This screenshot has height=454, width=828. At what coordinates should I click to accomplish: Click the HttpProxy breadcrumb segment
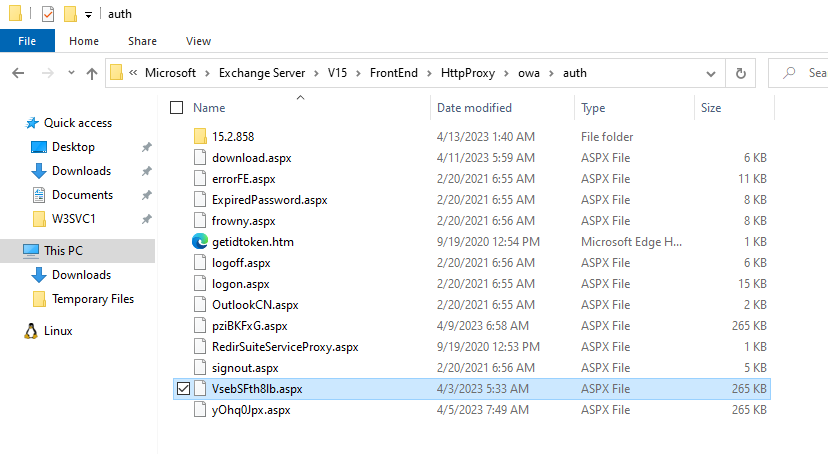point(468,73)
